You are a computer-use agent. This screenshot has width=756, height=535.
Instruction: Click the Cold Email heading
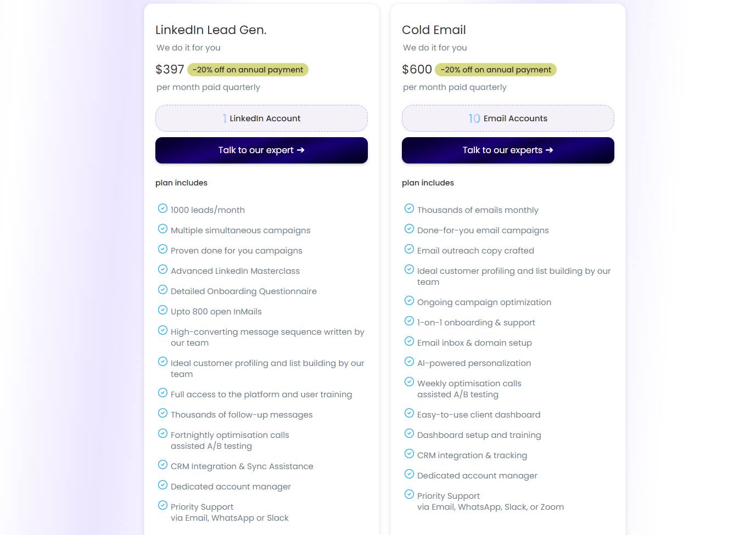tap(434, 30)
